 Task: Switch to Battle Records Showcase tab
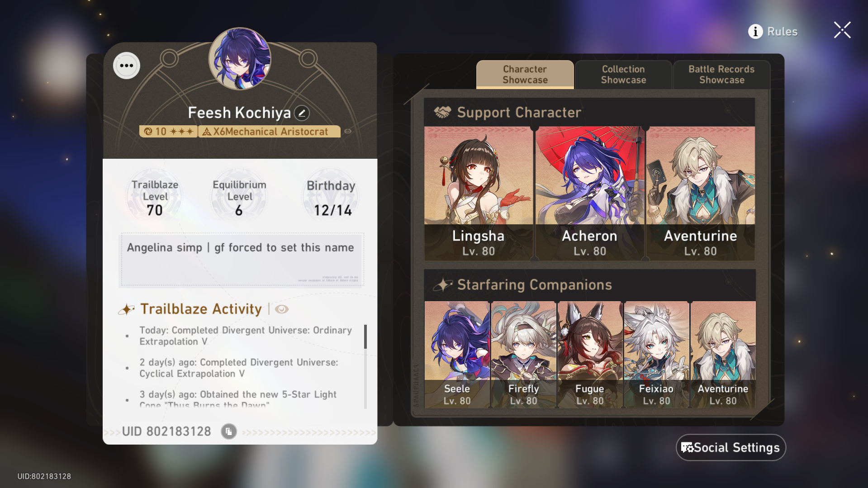point(721,75)
